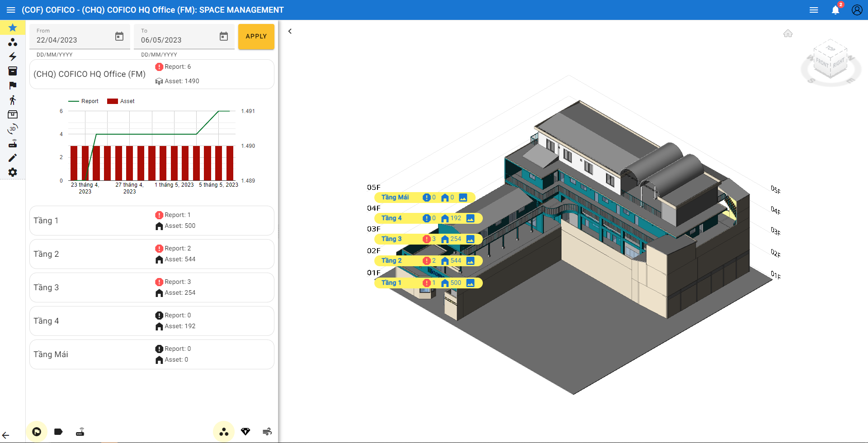
Task: Click the diamond icon in the bottom toolbar
Action: click(x=245, y=432)
